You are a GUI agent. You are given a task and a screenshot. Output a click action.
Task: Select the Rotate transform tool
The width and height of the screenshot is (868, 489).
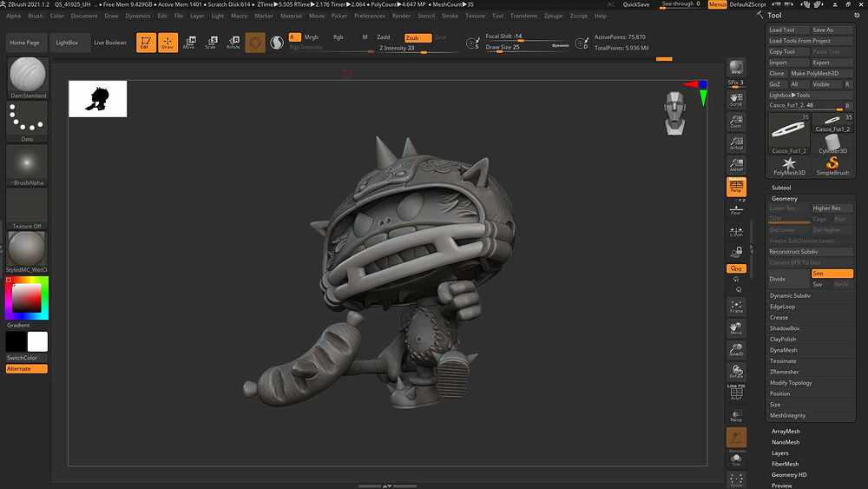pos(233,43)
